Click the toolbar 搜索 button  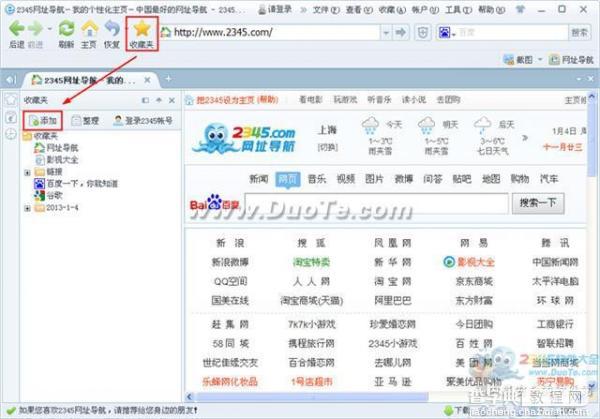click(x=579, y=33)
